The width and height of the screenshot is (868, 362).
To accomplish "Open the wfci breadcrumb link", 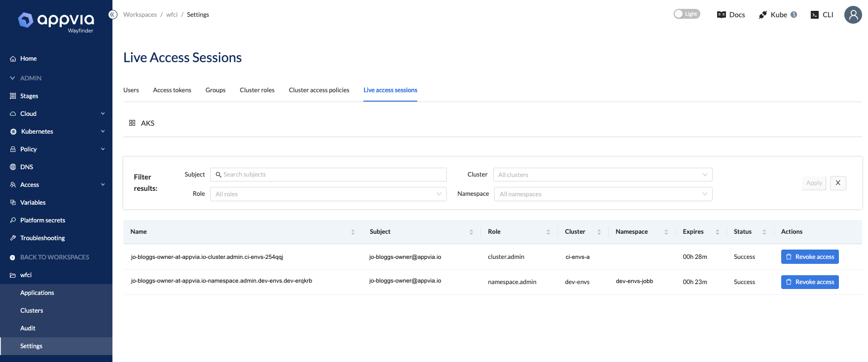I will coord(172,15).
